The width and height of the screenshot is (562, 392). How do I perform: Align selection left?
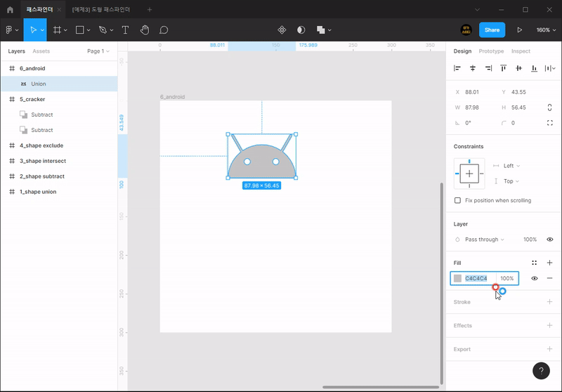click(457, 68)
